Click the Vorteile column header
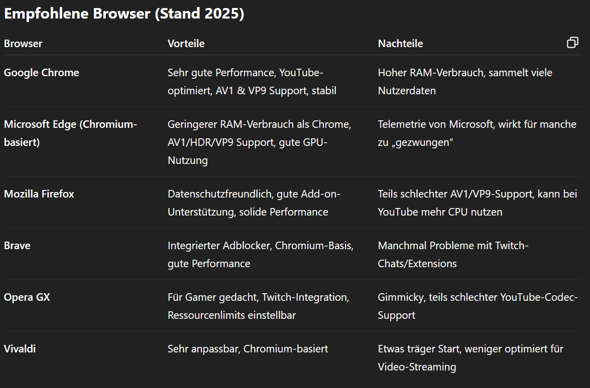Viewport: 590px width, 388px height. point(186,44)
